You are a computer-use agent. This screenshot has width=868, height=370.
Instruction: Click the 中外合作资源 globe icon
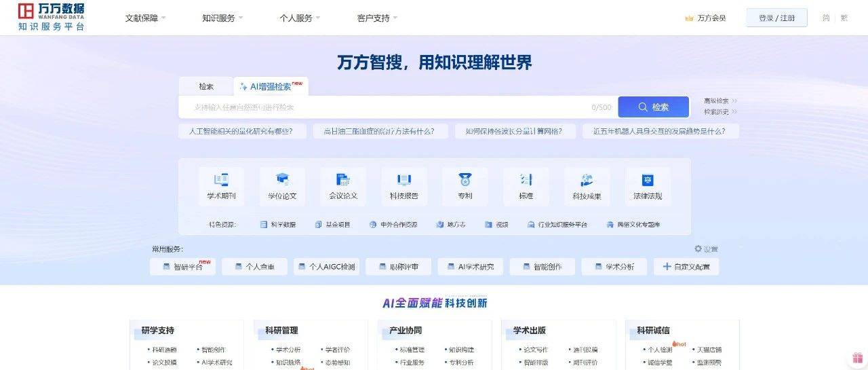pyautogui.click(x=373, y=224)
